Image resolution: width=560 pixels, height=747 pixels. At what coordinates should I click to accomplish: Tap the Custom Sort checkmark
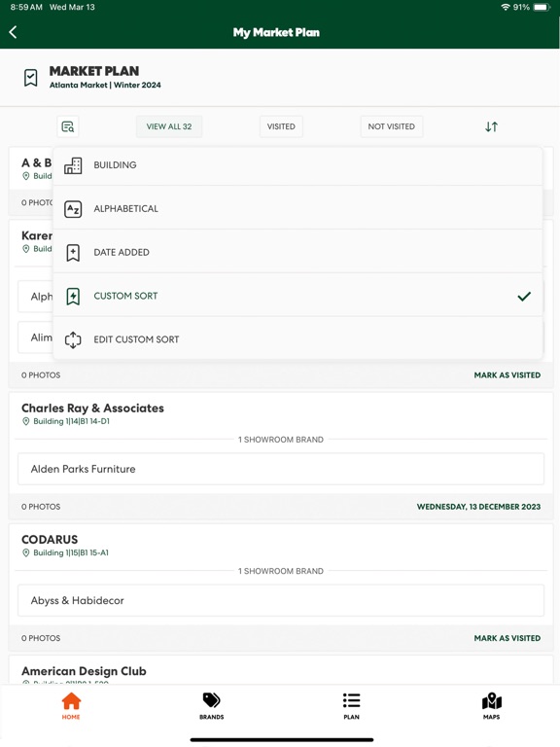tap(524, 297)
